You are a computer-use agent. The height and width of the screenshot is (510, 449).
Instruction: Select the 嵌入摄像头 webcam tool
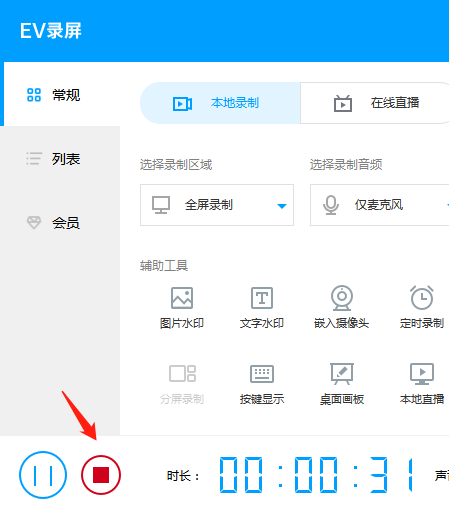tap(342, 307)
